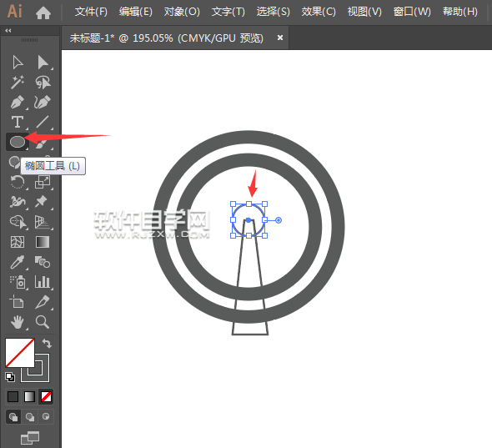
Task: Select the Selection tool arrow
Action: 18,63
